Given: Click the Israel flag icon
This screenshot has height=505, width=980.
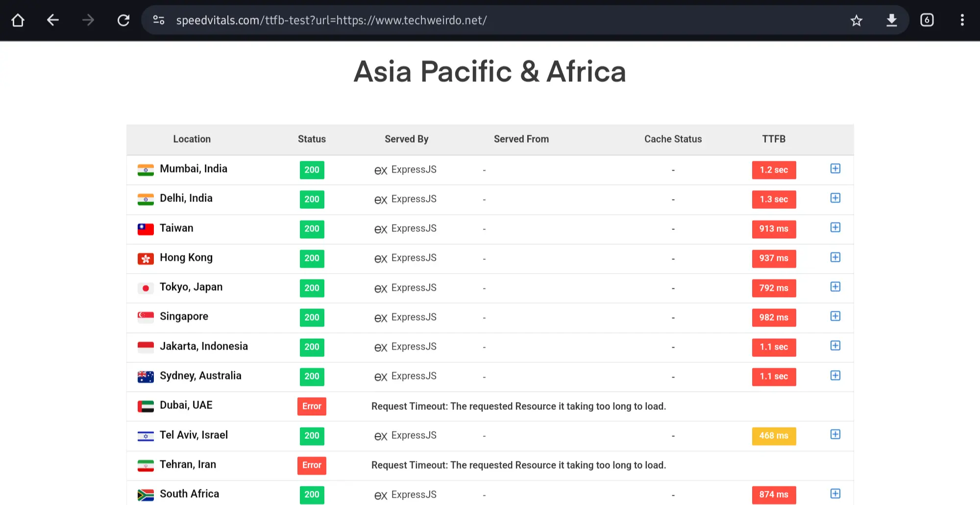Looking at the screenshot, I should pos(146,436).
